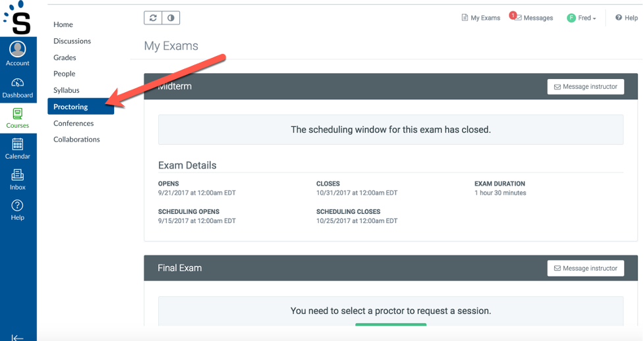This screenshot has width=644, height=341.
Task: Go to Grades in course menu
Action: pyautogui.click(x=65, y=57)
